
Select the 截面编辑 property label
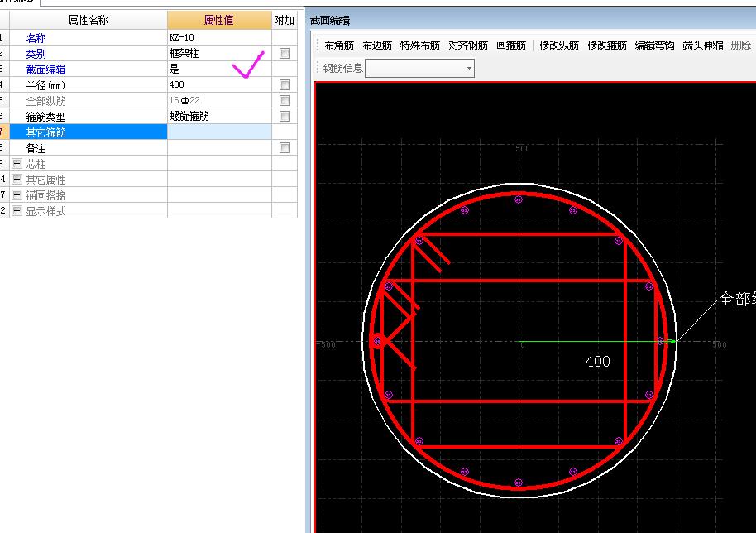coord(45,70)
